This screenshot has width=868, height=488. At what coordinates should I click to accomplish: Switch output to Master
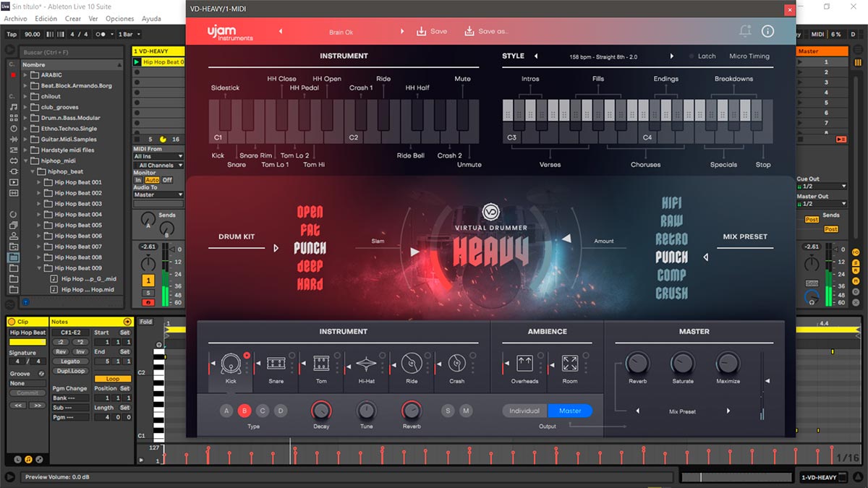tap(570, 411)
